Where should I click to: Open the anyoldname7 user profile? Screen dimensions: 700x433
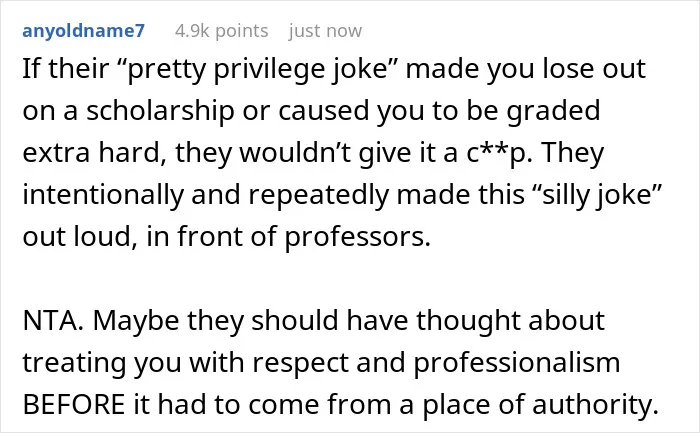(83, 31)
